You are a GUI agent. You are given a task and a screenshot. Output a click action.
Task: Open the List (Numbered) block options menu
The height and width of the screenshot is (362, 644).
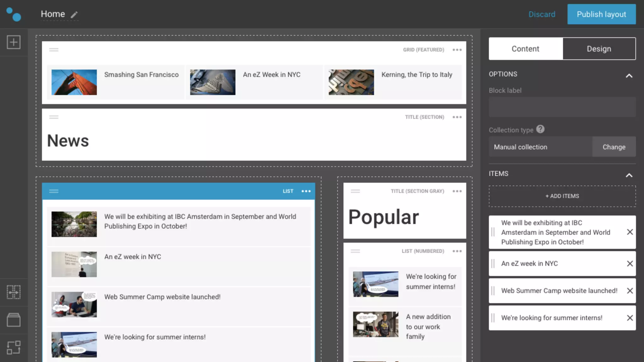457,251
